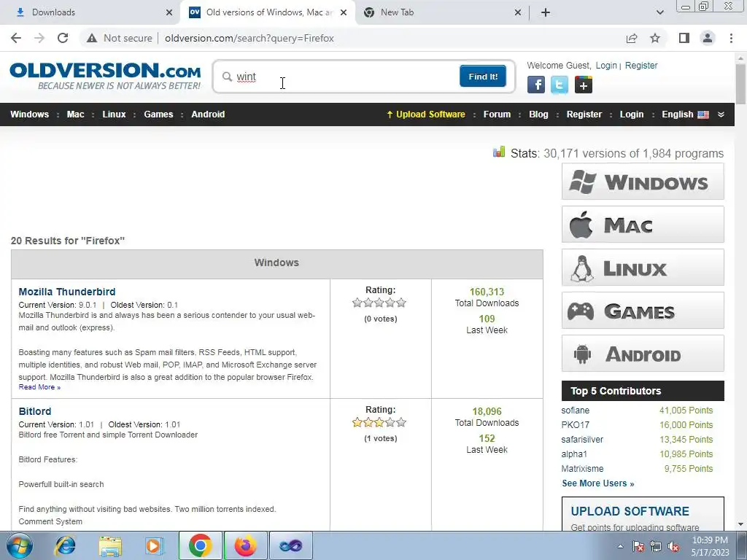Open the Blog nav link

(538, 114)
